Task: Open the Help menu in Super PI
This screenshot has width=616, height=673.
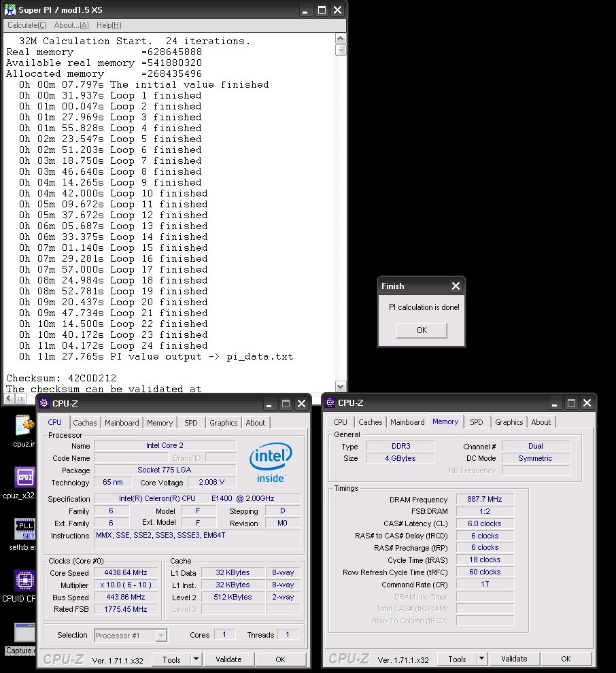Action: tap(109, 25)
